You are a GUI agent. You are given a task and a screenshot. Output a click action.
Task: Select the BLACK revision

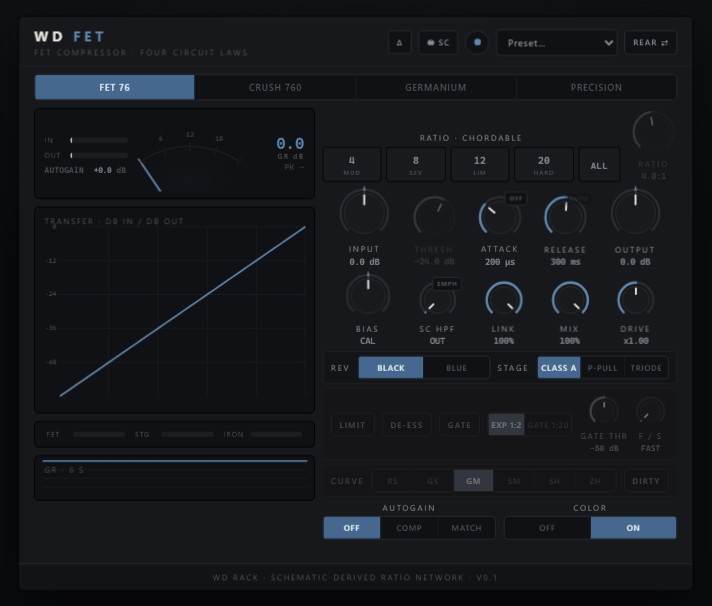pyautogui.click(x=391, y=368)
